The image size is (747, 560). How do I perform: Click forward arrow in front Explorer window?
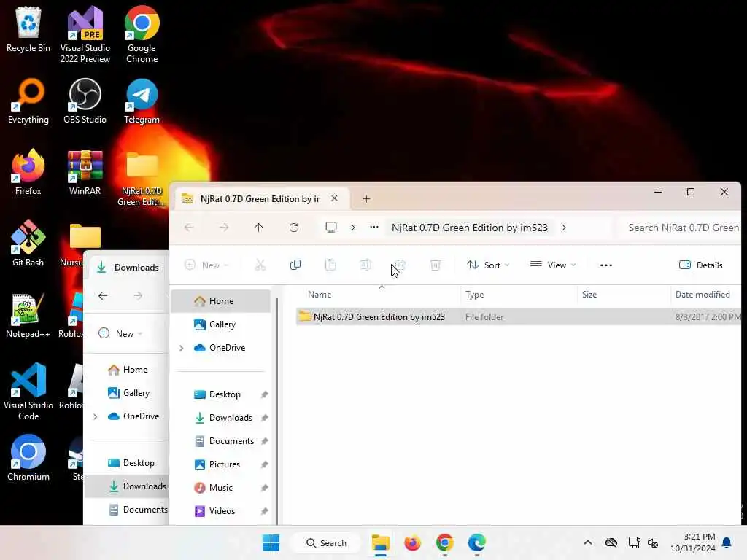coord(224,227)
